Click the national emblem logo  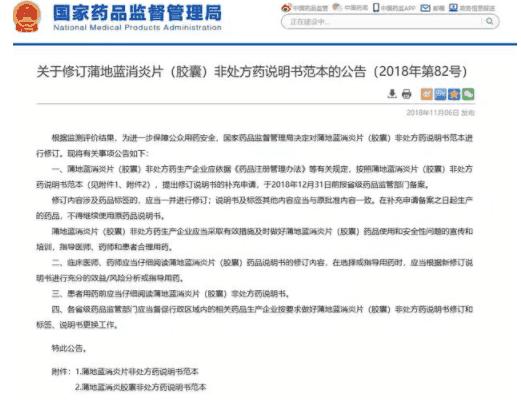pyautogui.click(x=27, y=17)
